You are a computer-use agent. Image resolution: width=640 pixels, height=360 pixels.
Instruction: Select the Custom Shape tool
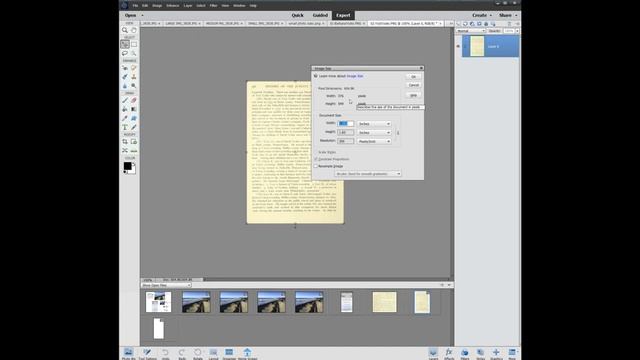[x=134, y=118]
